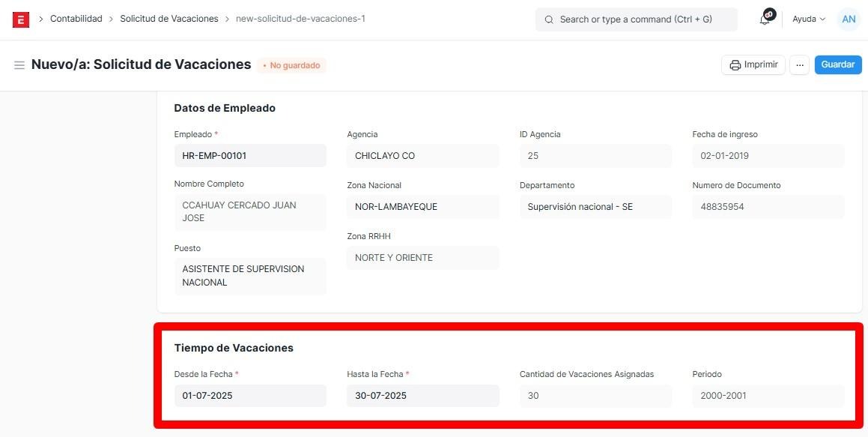
Task: Click the Periodo field 2000-2001
Action: point(768,396)
